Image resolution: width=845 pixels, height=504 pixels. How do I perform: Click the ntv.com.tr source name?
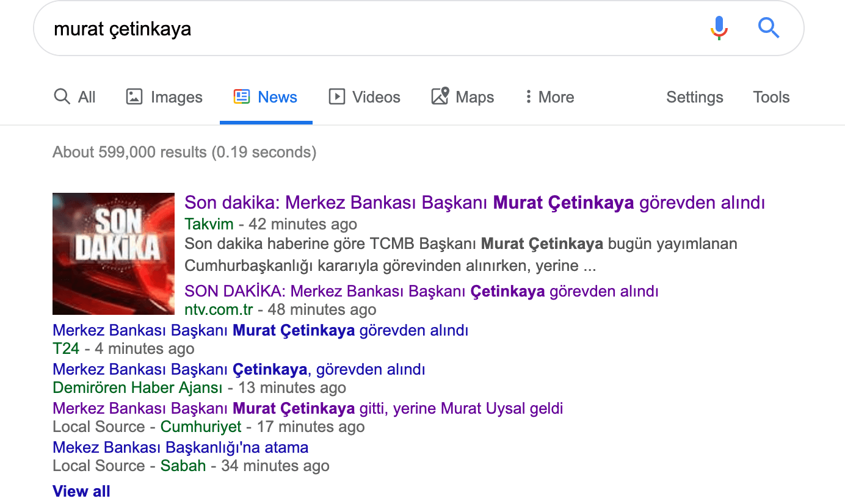click(x=219, y=310)
